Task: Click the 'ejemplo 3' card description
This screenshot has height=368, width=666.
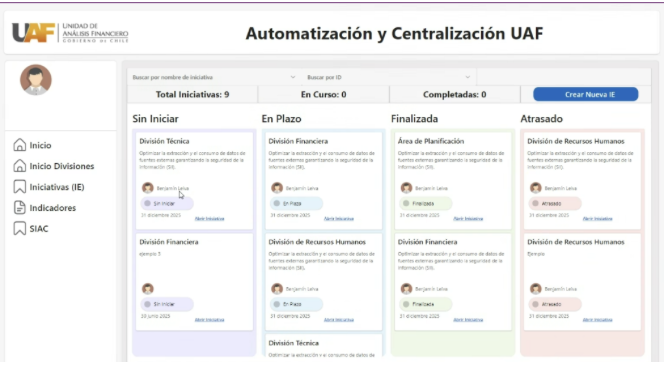Action: point(150,254)
